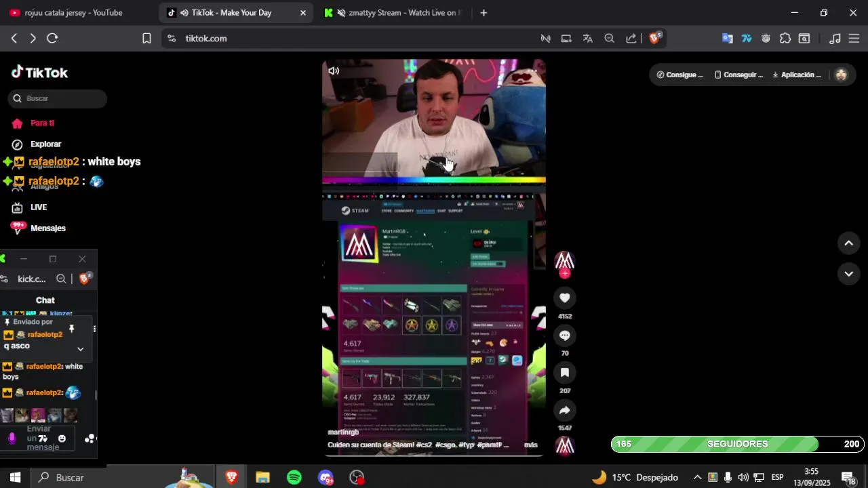Viewport: 868px width, 488px height.
Task: Open the sound disc avatar under the share icon
Action: click(x=564, y=445)
